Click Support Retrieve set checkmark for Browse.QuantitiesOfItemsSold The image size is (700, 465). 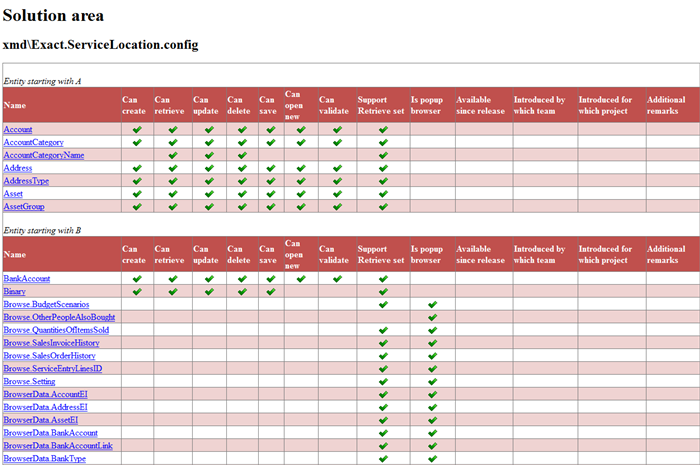pyautogui.click(x=383, y=331)
